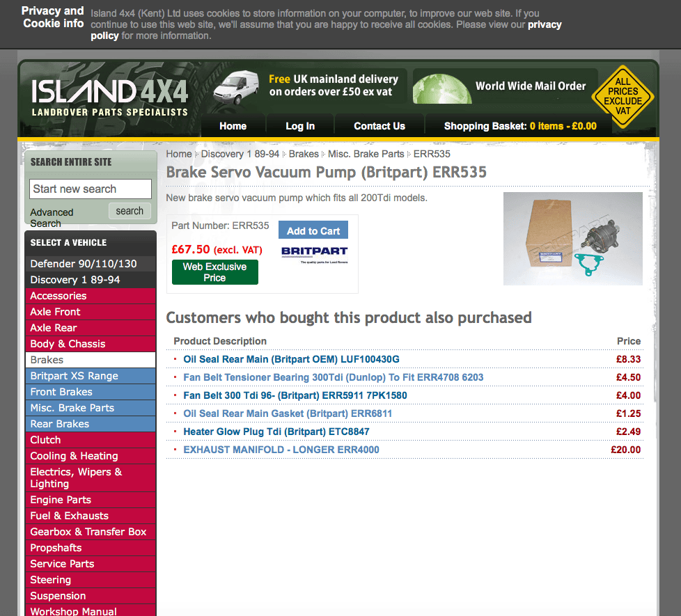681x616 pixels.
Task: Click the Brakes breadcrumb
Action: click(x=304, y=154)
